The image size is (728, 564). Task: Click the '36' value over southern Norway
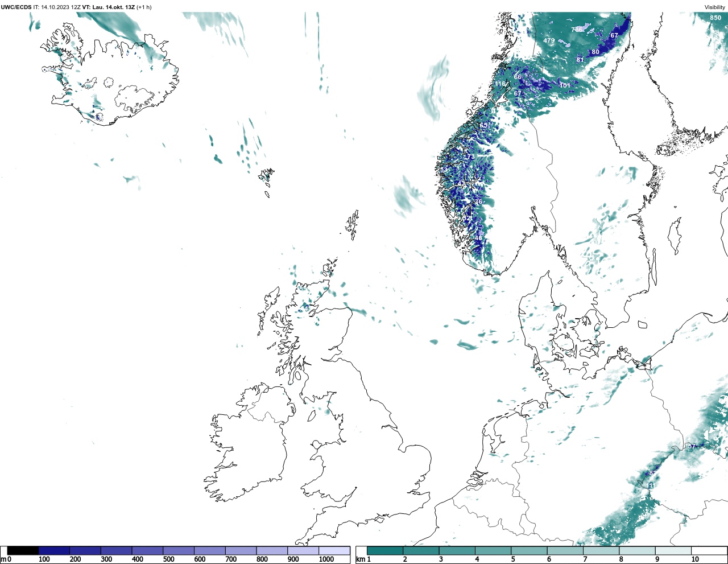click(478, 202)
